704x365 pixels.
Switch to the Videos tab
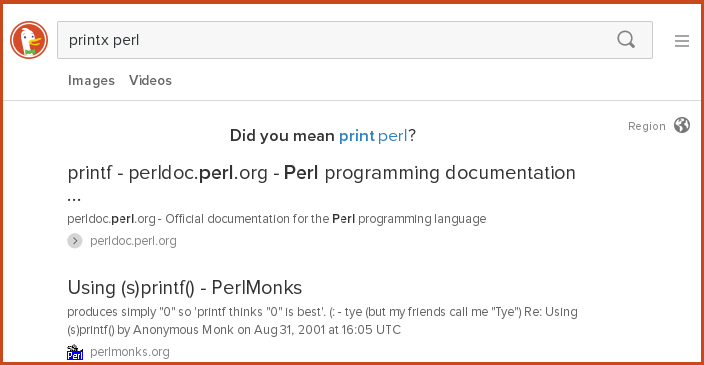150,80
